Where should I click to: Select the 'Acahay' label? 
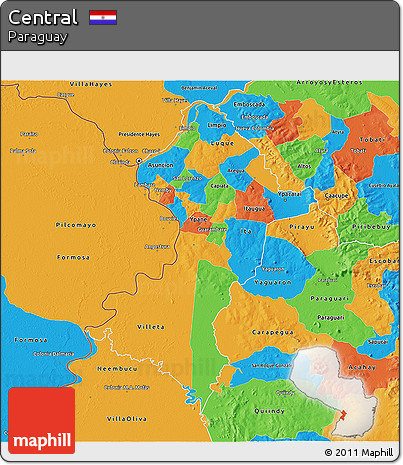coord(362,367)
